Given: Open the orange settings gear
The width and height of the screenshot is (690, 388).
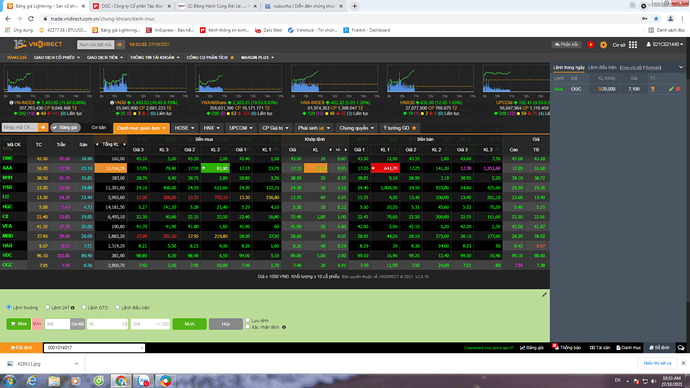Looking at the screenshot, I should tap(603, 45).
